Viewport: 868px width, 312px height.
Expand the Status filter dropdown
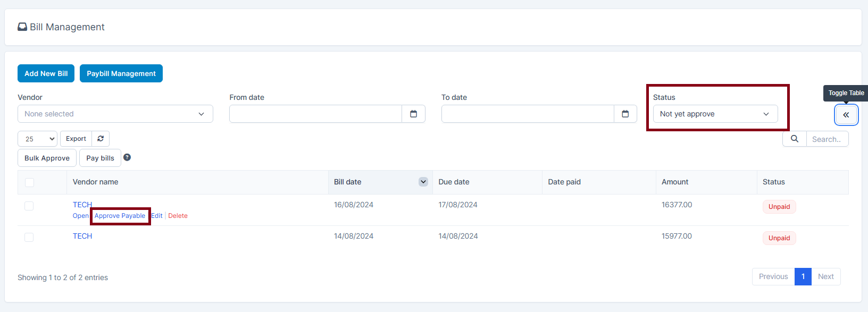click(715, 114)
